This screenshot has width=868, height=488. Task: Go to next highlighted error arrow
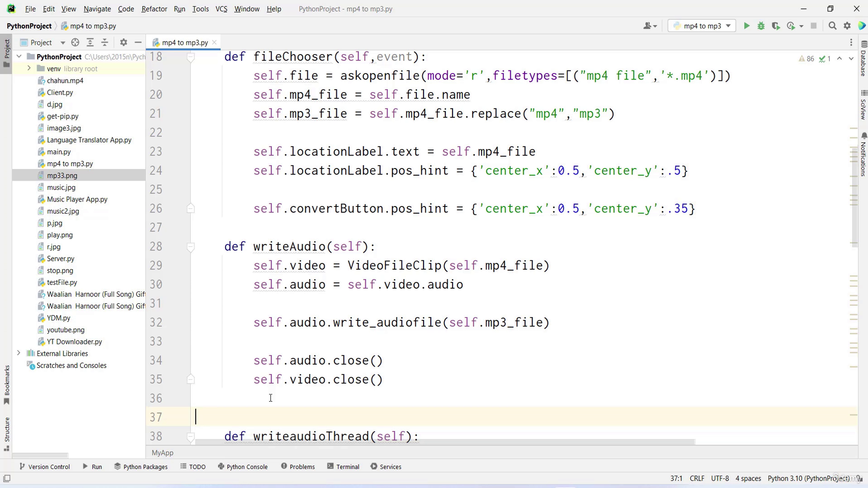click(x=851, y=59)
